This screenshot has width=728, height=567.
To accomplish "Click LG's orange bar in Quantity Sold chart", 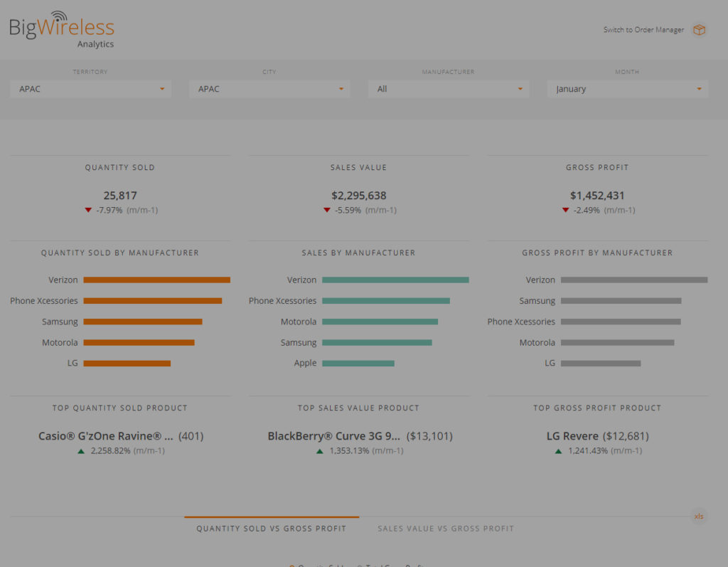I will tap(127, 364).
